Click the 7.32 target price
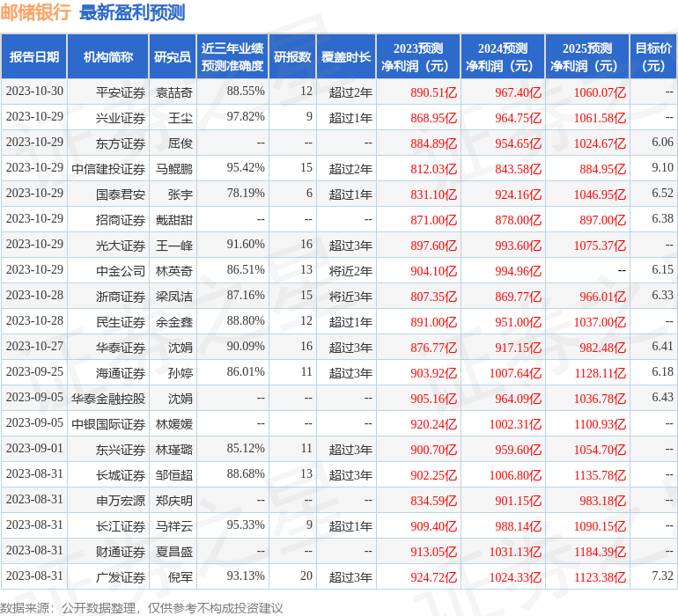 (662, 576)
